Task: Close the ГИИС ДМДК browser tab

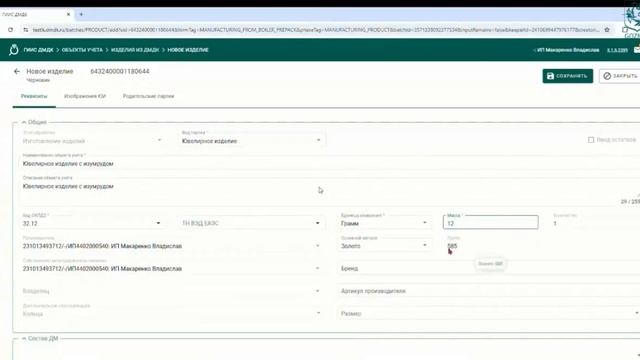Action: (68, 14)
